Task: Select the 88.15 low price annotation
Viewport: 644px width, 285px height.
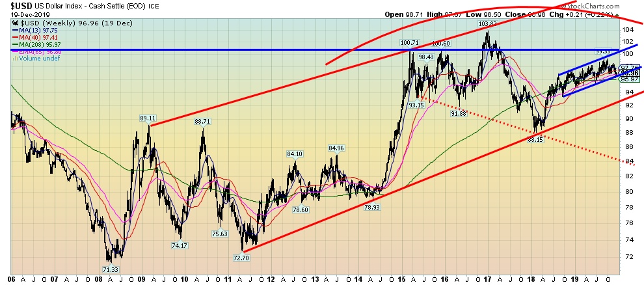Action: (535, 139)
